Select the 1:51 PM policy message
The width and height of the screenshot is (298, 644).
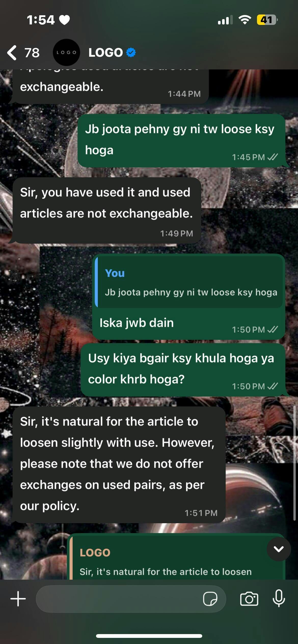pos(119,465)
